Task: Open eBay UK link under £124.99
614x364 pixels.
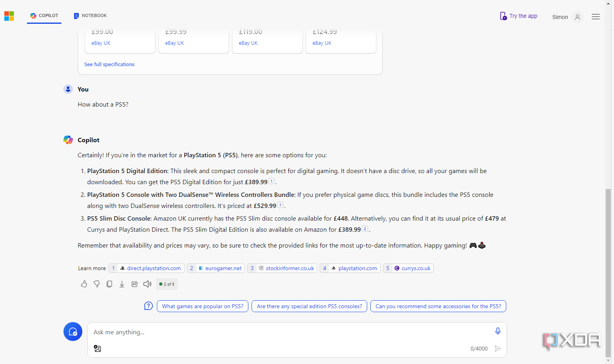Action: pos(322,43)
